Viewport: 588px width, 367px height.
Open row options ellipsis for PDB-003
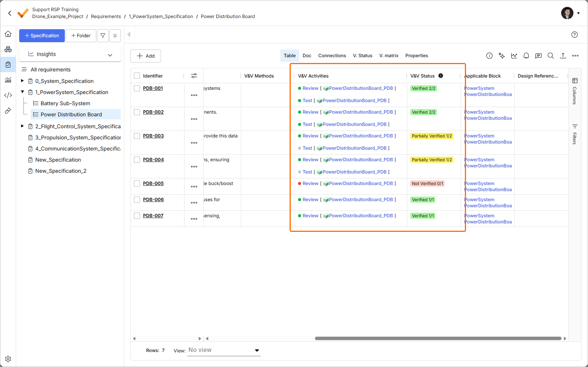coord(194,143)
